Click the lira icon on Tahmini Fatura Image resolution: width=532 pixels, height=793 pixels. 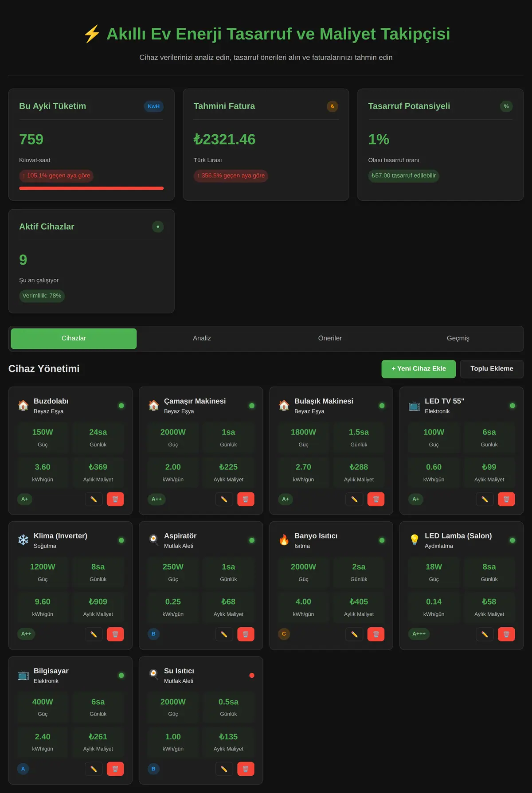[332, 106]
